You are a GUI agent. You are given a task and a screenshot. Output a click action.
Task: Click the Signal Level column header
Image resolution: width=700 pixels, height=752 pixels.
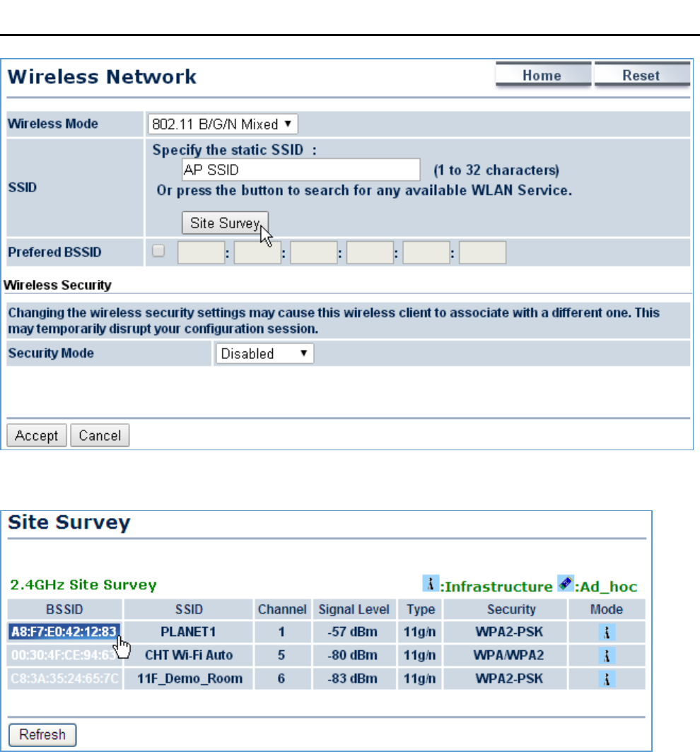tap(354, 609)
